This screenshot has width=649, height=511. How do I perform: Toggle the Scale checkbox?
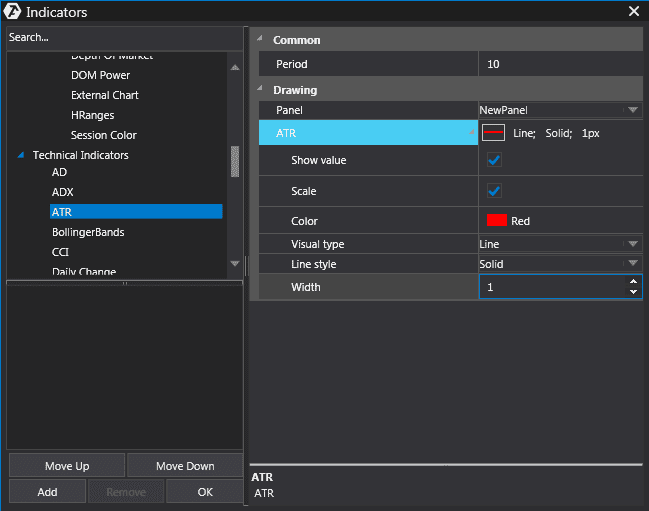(494, 191)
